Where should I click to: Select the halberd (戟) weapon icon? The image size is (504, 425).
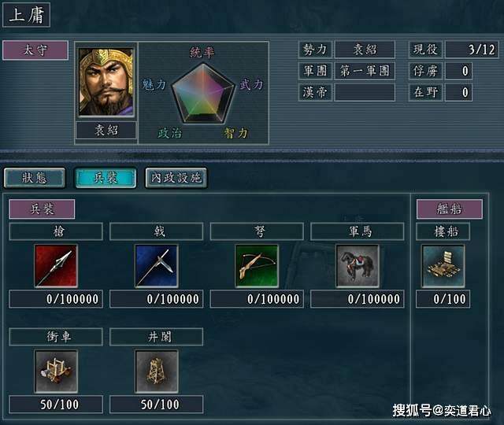[156, 266]
